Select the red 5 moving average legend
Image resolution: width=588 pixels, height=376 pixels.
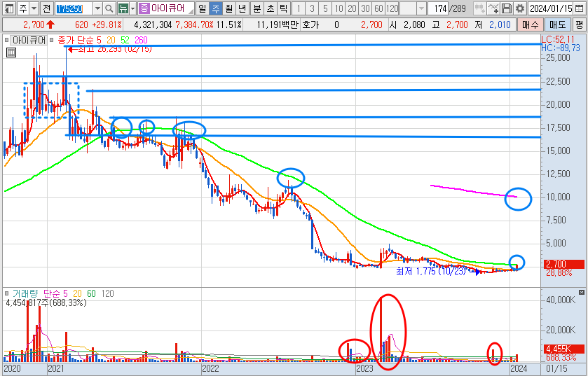point(99,40)
